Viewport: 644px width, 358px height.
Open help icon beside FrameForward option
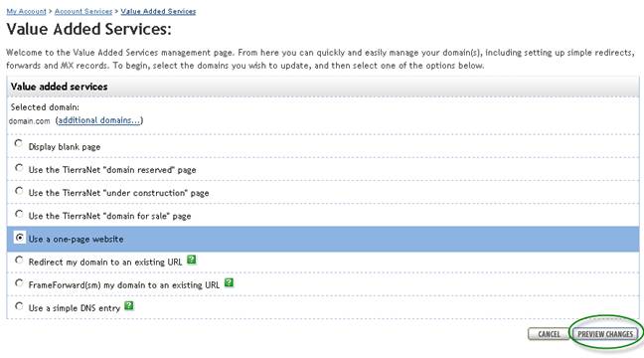coord(230,282)
